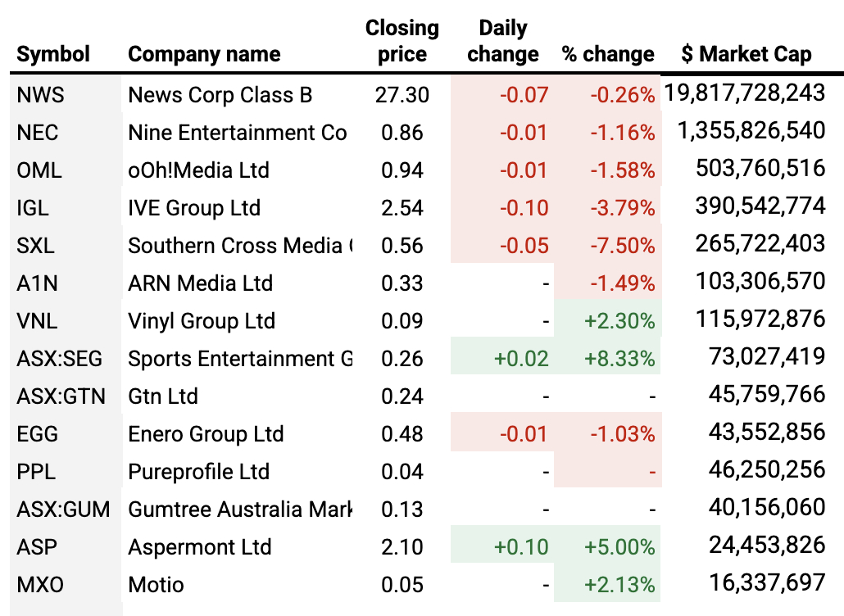Select Vinyl Group Ltd +2.30% cell

coord(619,321)
